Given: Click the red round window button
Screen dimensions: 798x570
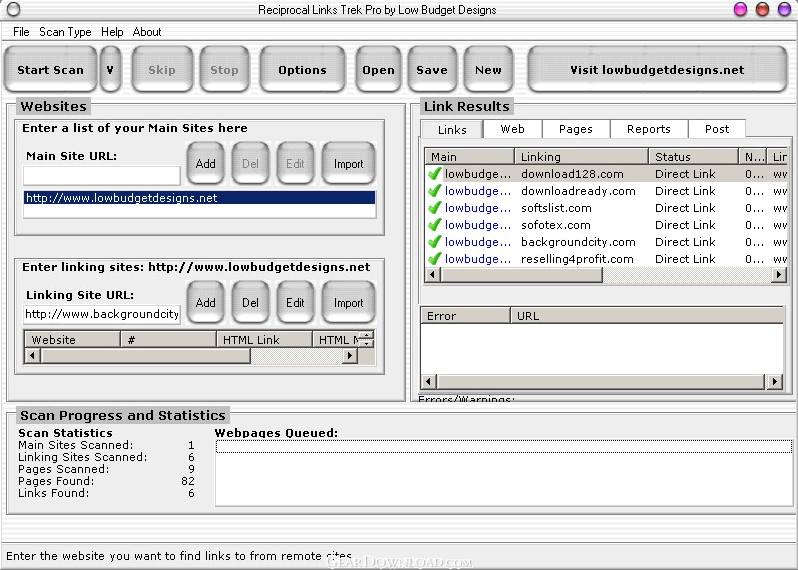Looking at the screenshot, I should (x=762, y=9).
